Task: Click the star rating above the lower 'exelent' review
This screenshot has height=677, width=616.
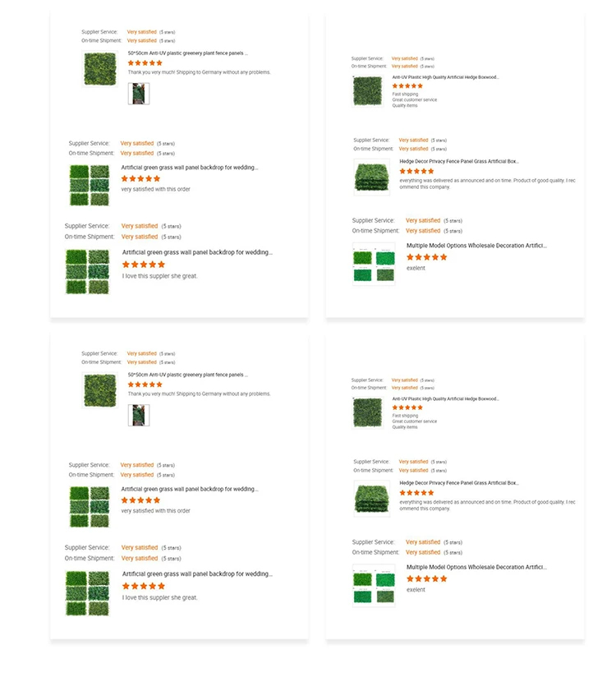Action: coord(426,579)
